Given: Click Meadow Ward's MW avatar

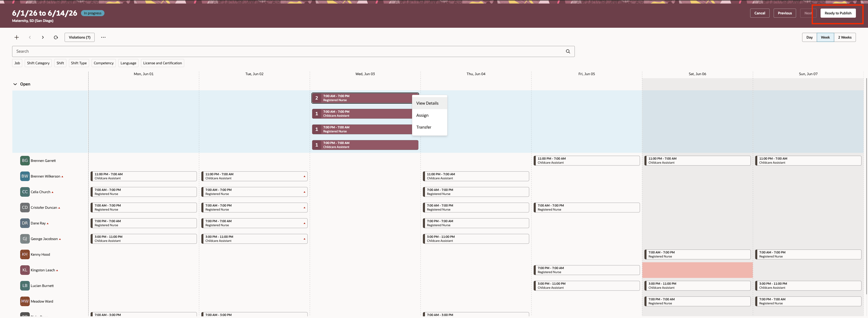Looking at the screenshot, I should pyautogui.click(x=25, y=301).
